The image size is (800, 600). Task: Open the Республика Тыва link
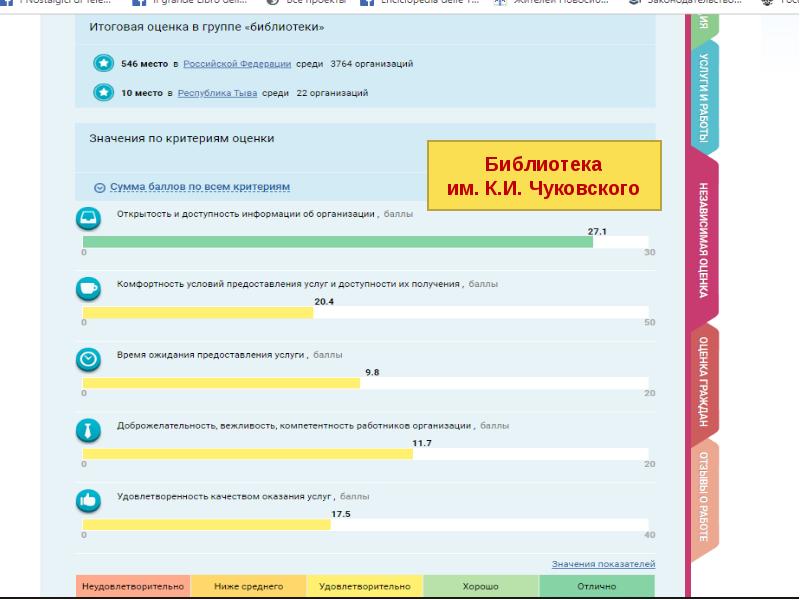(212, 93)
